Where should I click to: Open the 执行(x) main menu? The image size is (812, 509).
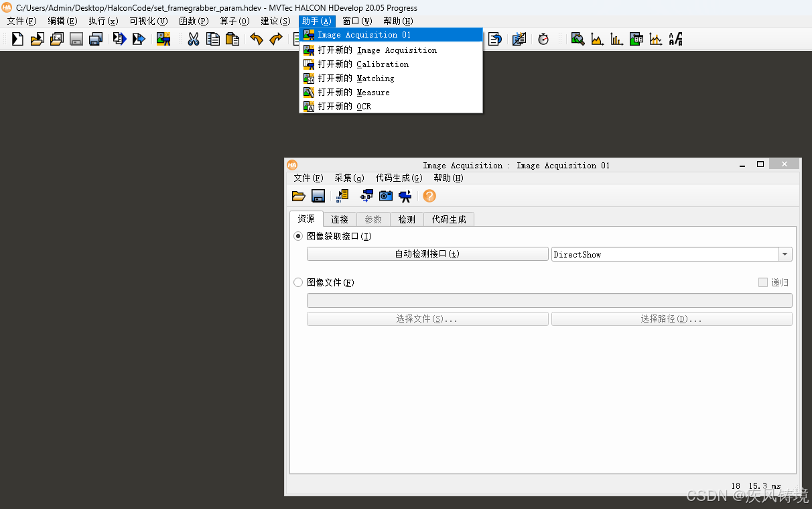103,21
